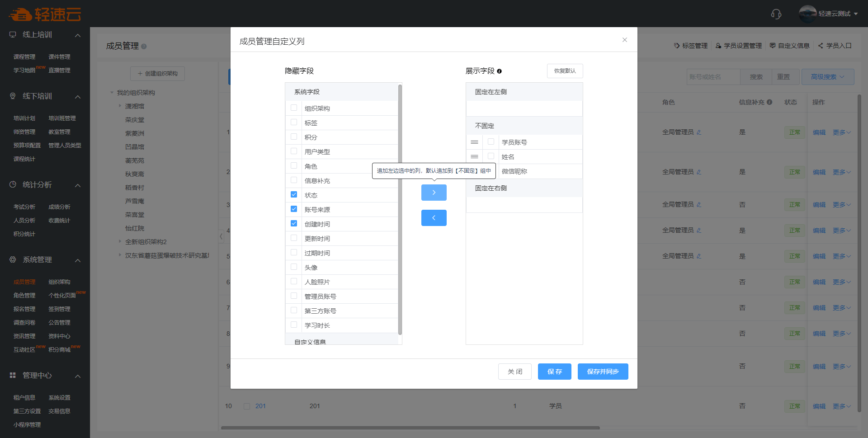The image size is (868, 438).
Task: Click the drag handle beside 姓名
Action: coord(474,157)
